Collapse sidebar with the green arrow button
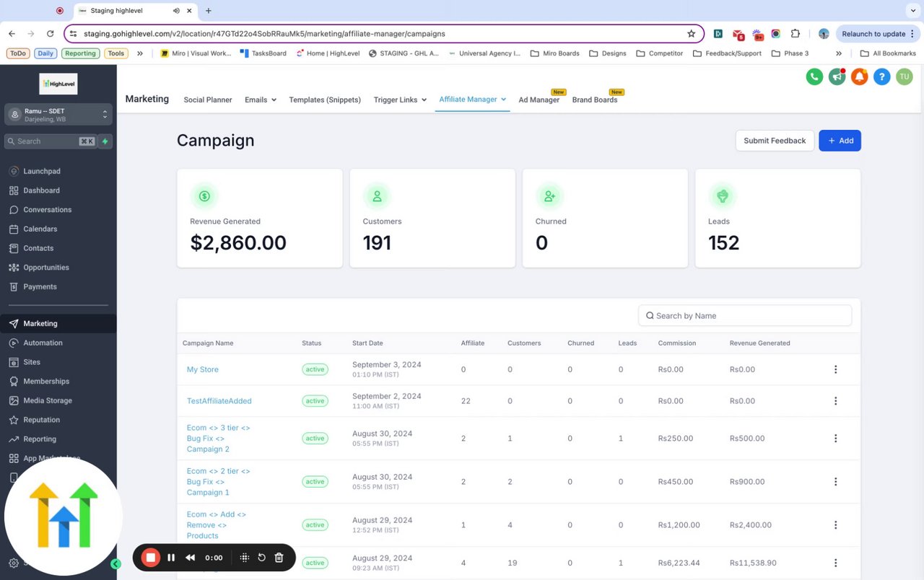The image size is (924, 580). 115,564
